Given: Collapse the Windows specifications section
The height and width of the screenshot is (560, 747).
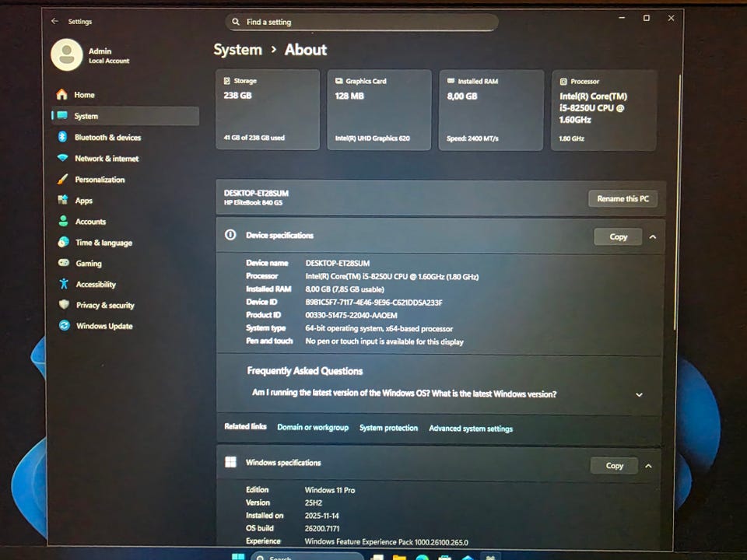Looking at the screenshot, I should (648, 466).
